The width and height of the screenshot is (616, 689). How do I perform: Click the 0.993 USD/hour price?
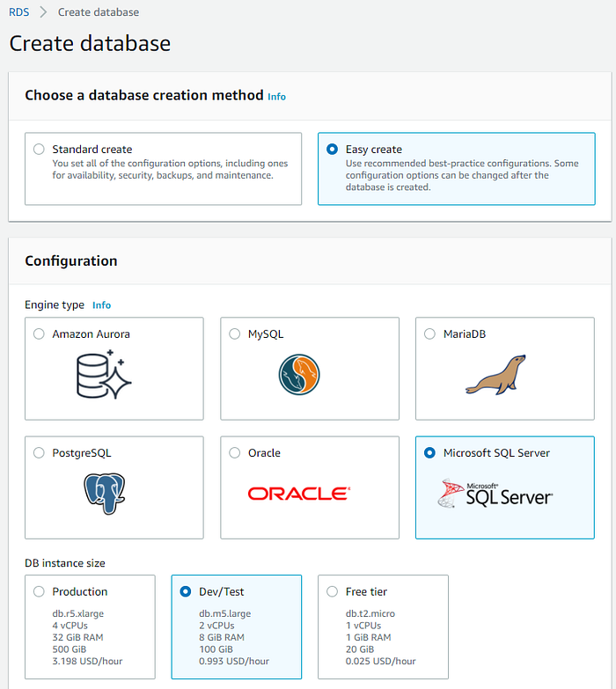[x=234, y=661]
